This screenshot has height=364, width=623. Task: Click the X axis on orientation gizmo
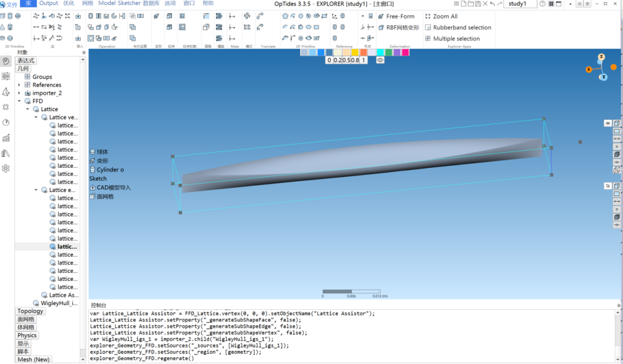tap(589, 70)
